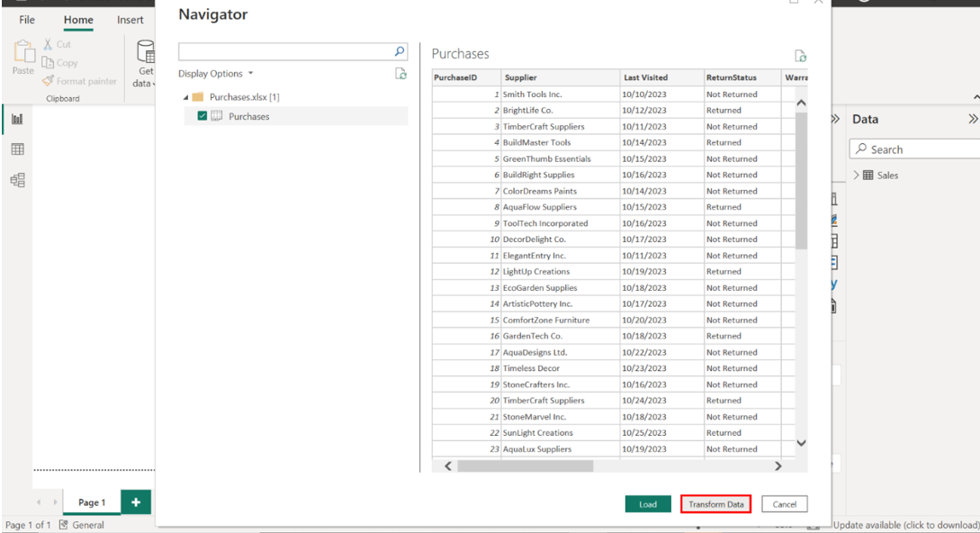Uncheck the Purchases table checkbox
The height and width of the screenshot is (533, 980).
[x=202, y=116]
